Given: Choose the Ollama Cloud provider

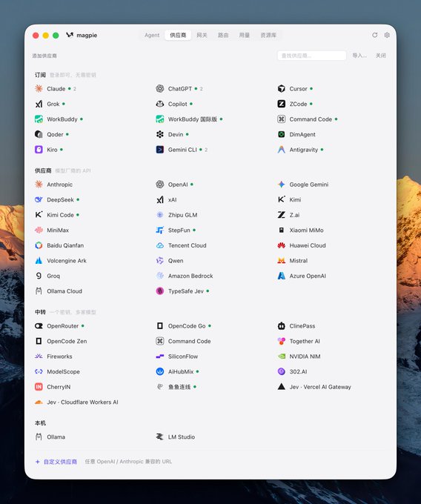Looking at the screenshot, I should [59, 291].
